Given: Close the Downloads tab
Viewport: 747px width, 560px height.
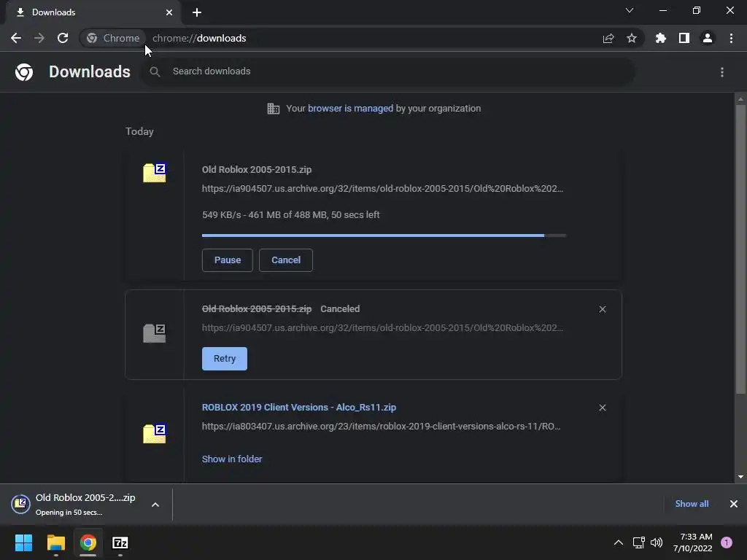Looking at the screenshot, I should [x=169, y=12].
